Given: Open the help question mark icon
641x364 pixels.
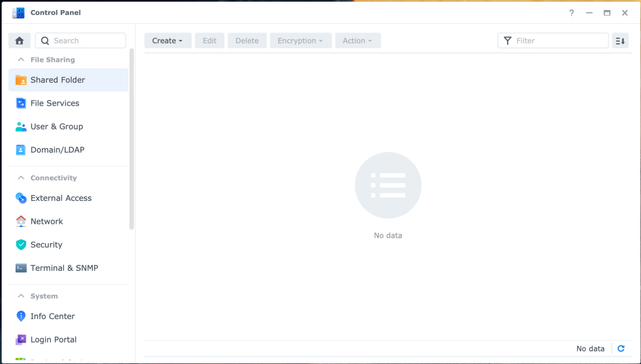Looking at the screenshot, I should pyautogui.click(x=571, y=13).
